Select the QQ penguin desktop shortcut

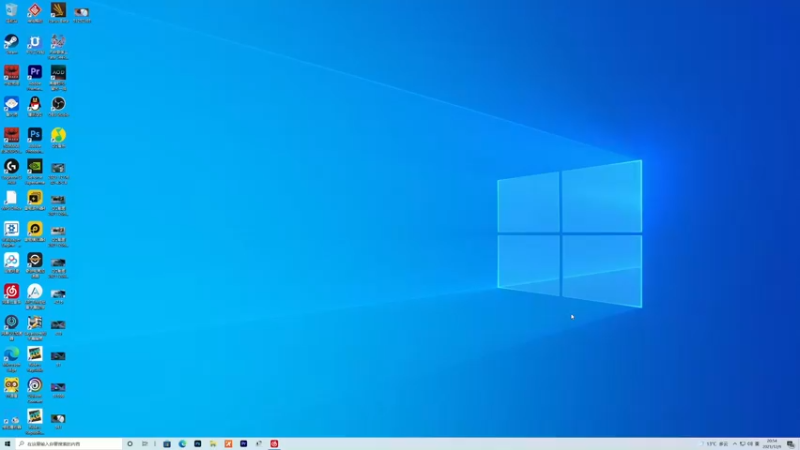tap(35, 107)
